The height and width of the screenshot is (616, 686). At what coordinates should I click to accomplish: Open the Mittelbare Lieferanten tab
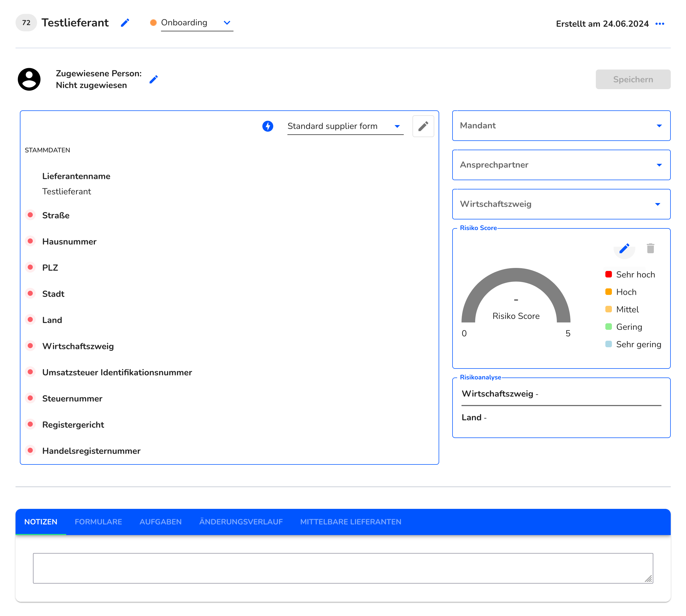(351, 522)
